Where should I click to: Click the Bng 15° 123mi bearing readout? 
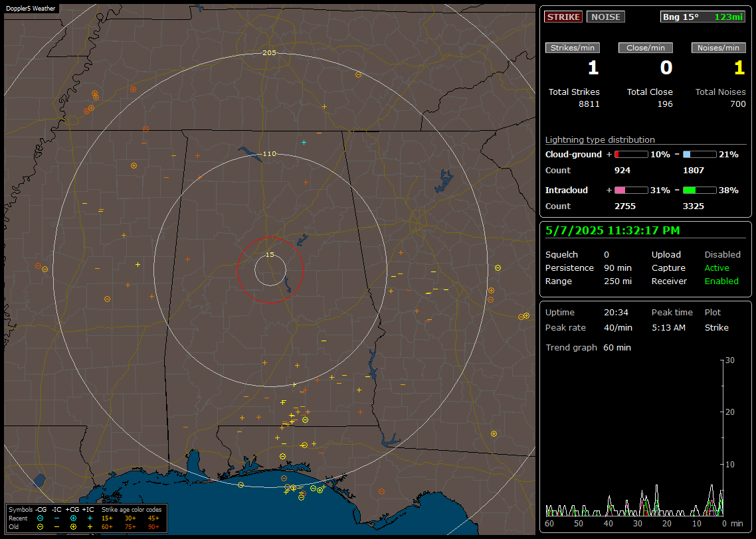pos(702,17)
